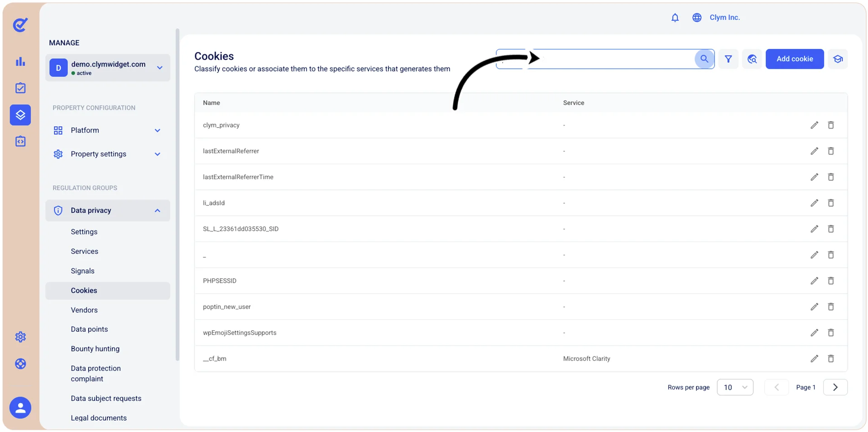Open the Data points menu item
Viewport: 868px width, 432px height.
click(89, 329)
